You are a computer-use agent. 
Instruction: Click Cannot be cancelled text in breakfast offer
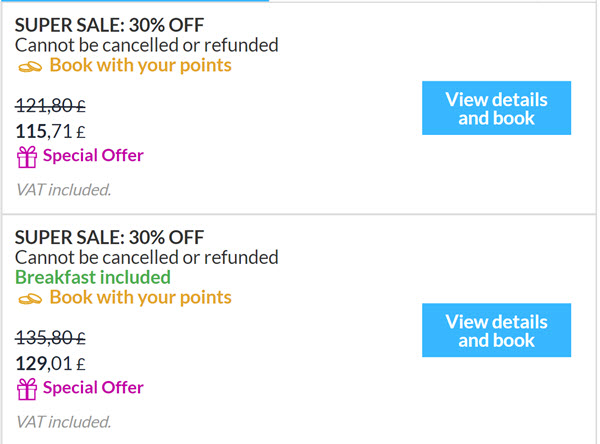[x=147, y=258]
